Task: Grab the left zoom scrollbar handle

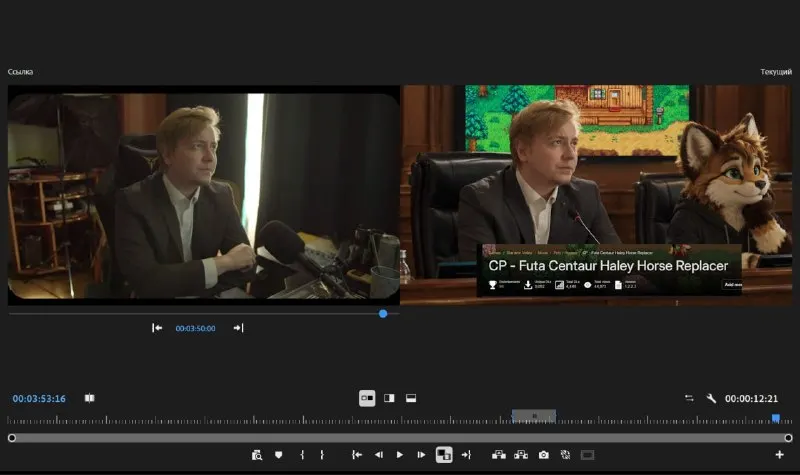Action: (x=12, y=438)
